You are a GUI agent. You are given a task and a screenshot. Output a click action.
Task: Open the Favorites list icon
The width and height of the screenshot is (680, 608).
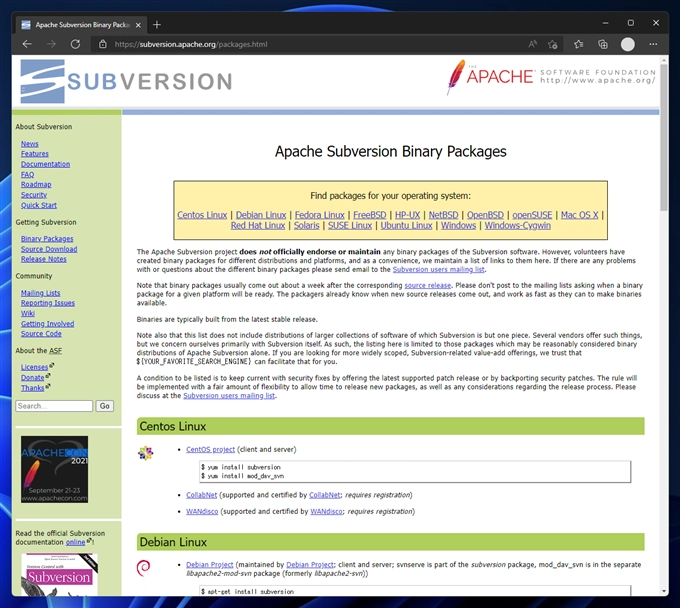click(579, 44)
